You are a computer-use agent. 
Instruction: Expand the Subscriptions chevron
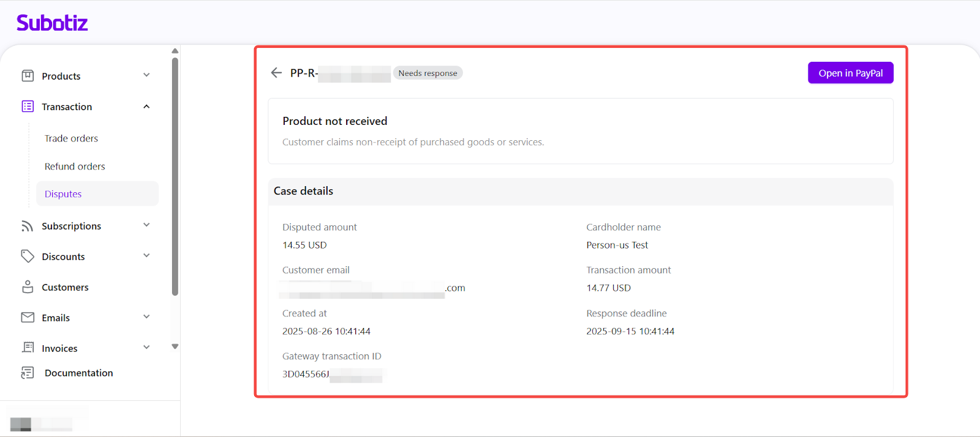pos(146,225)
